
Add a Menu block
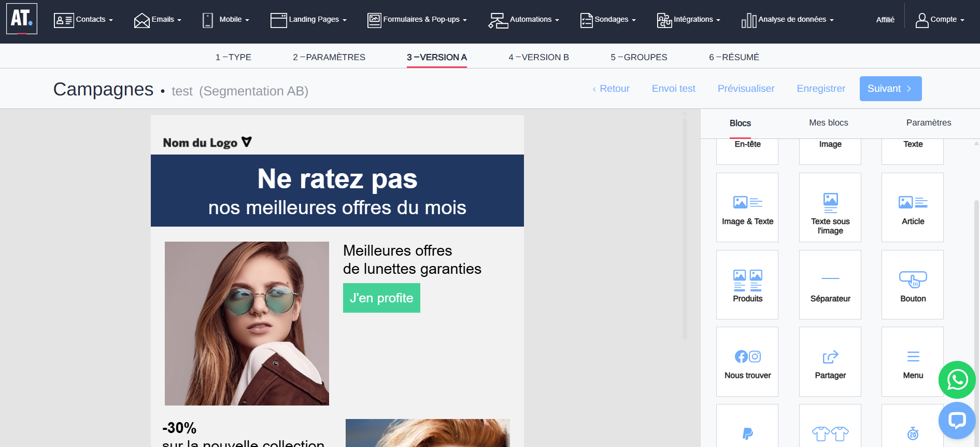(x=913, y=361)
